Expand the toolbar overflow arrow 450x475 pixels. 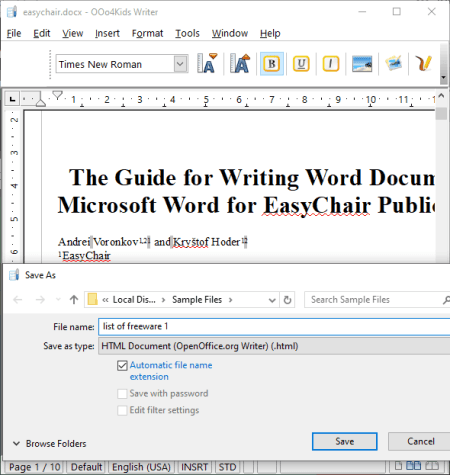pyautogui.click(x=443, y=77)
